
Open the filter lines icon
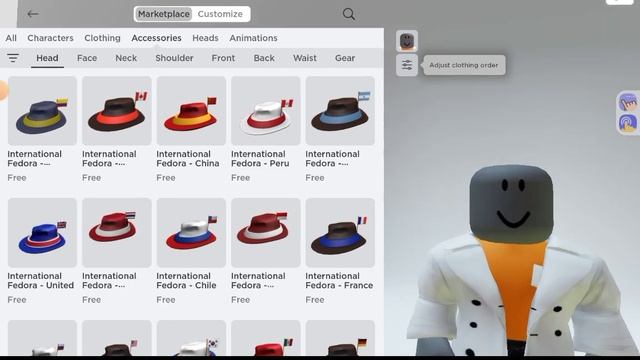(x=13, y=58)
